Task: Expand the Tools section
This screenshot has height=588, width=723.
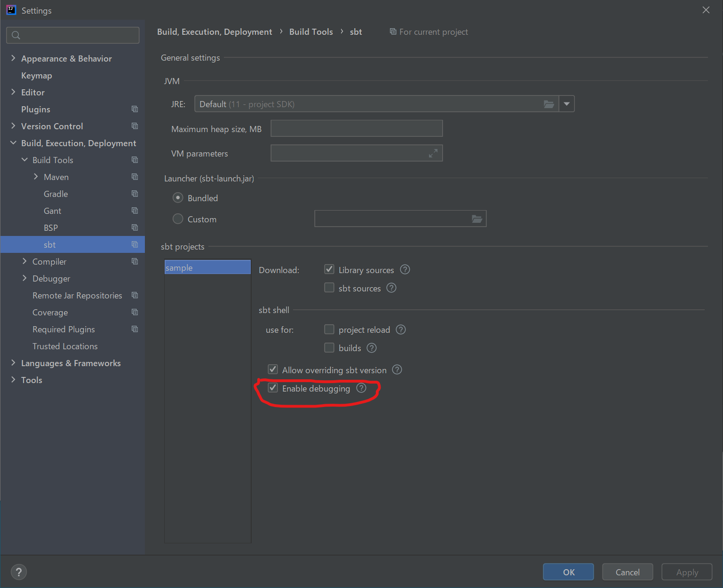Action: [13, 379]
